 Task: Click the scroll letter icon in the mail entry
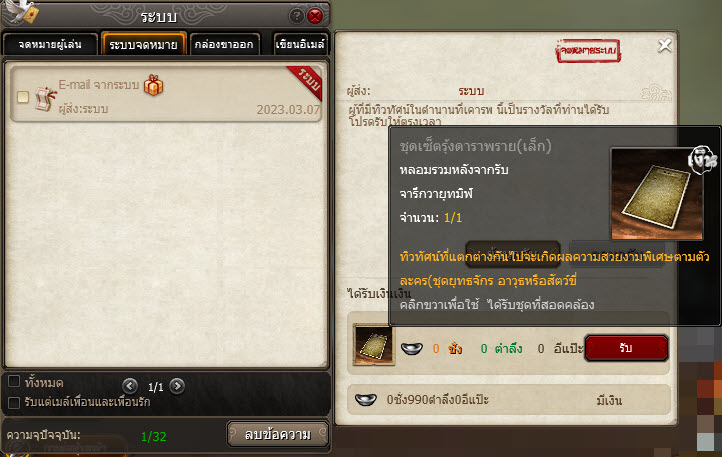[x=46, y=99]
